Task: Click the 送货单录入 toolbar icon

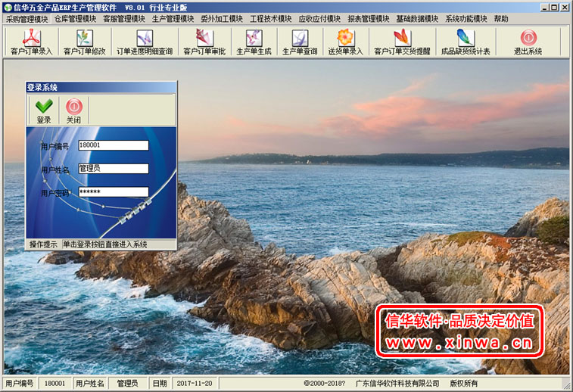Action: point(345,41)
